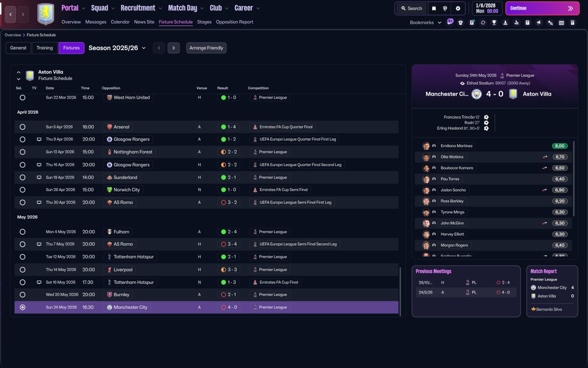The image size is (588, 368).
Task: Click player of match icon by Bernardo Silva
Action: click(533, 309)
